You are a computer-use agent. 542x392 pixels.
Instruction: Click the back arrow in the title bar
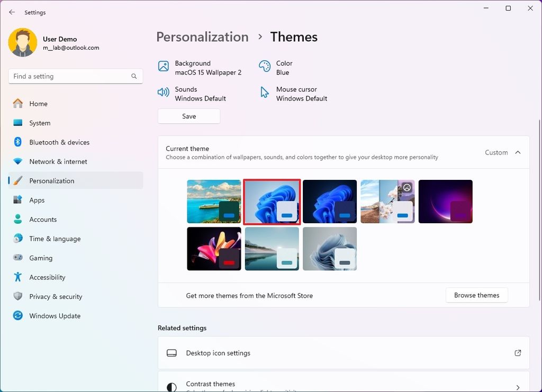click(x=12, y=12)
